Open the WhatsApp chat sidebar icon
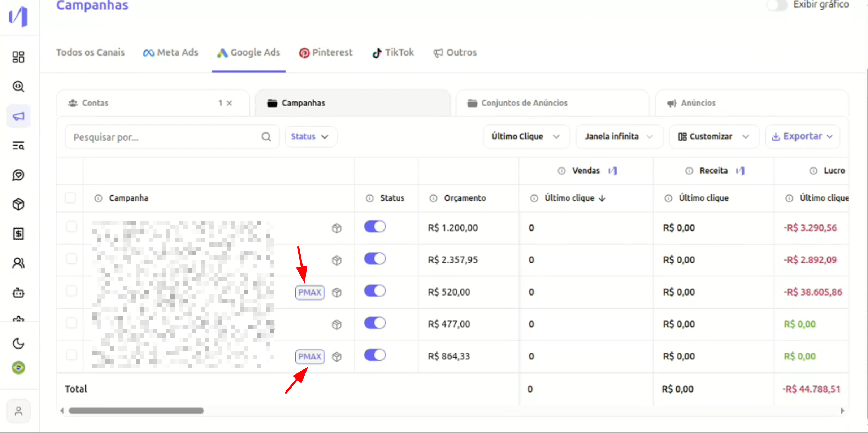 18,175
